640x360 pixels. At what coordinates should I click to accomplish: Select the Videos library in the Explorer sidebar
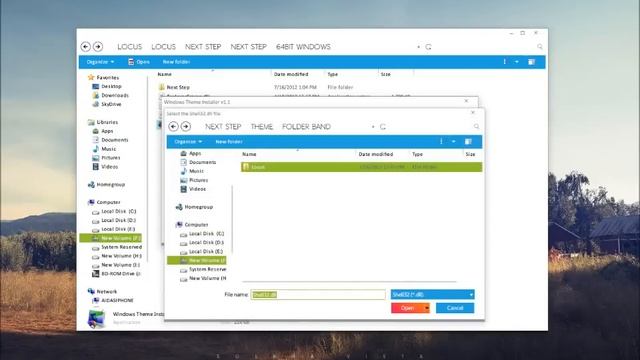click(x=105, y=167)
